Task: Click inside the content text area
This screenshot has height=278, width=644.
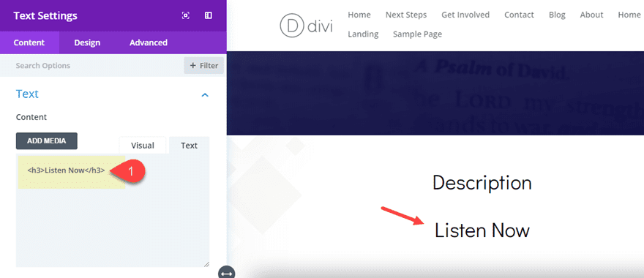Action: pos(113,210)
